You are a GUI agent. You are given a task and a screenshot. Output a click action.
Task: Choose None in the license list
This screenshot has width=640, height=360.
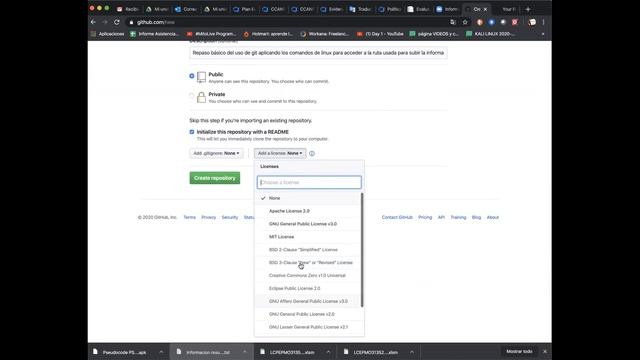pyautogui.click(x=308, y=198)
